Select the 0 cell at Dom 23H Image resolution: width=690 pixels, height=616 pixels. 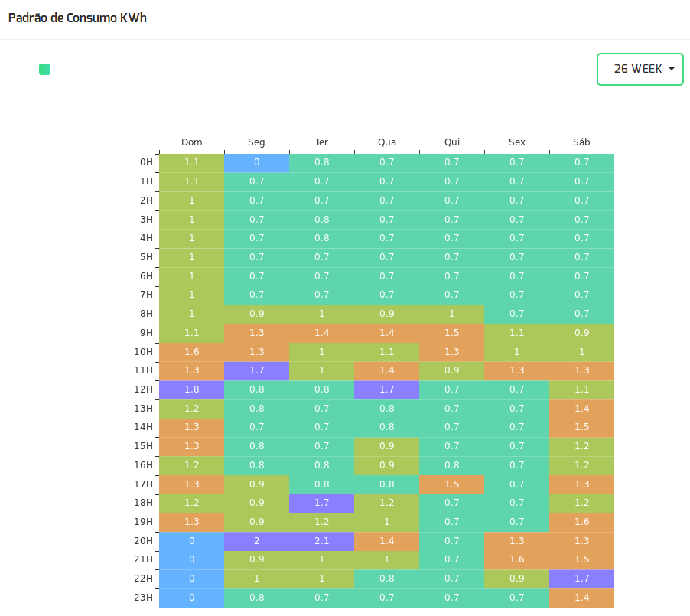[x=192, y=598]
